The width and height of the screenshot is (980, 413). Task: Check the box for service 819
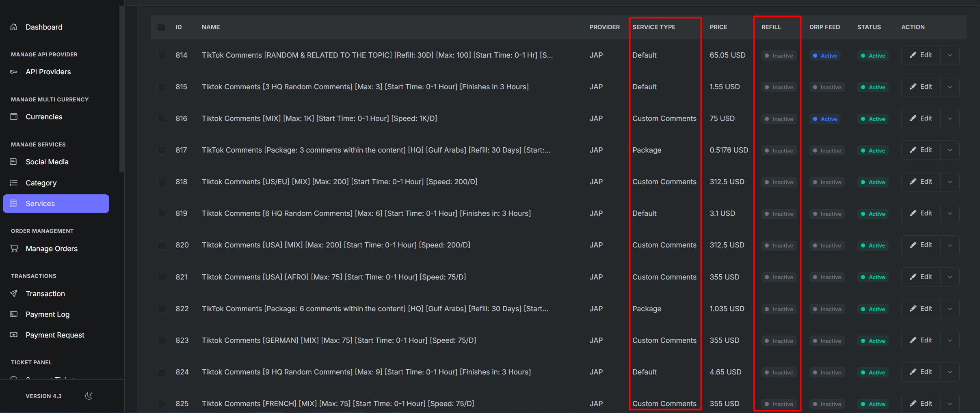click(161, 213)
